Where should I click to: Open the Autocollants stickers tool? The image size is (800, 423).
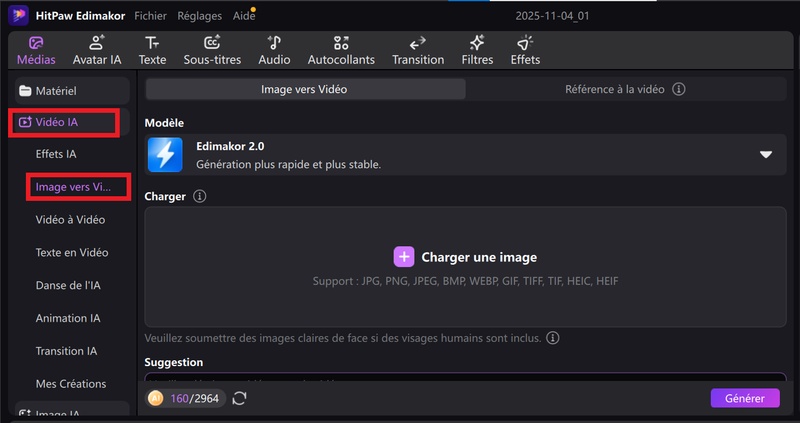(x=341, y=51)
